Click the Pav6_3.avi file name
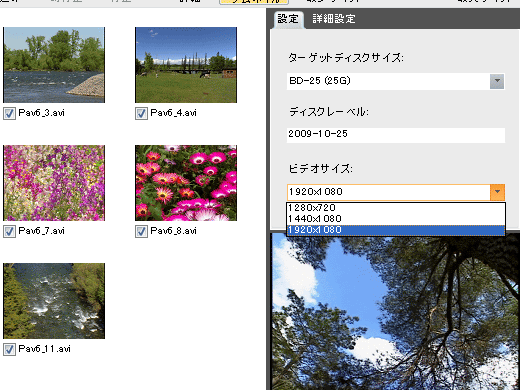This screenshot has width=520, height=390. pyautogui.click(x=41, y=113)
